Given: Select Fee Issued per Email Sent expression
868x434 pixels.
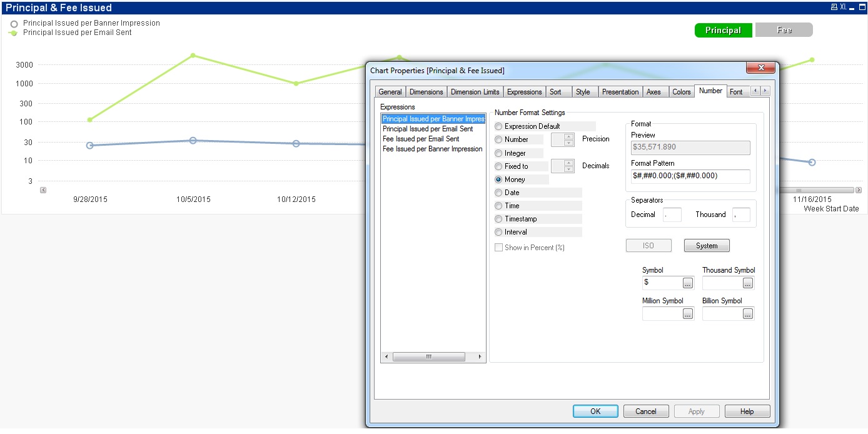Looking at the screenshot, I should point(433,139).
